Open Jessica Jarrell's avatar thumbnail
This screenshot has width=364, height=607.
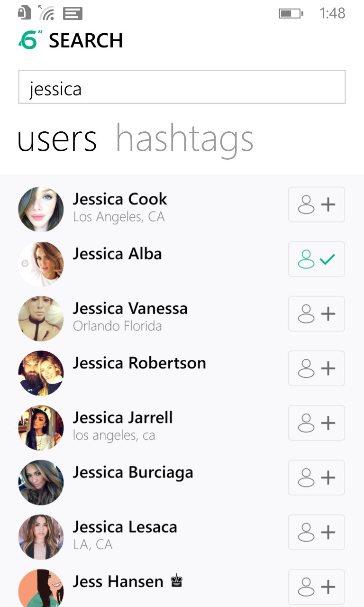(41, 428)
